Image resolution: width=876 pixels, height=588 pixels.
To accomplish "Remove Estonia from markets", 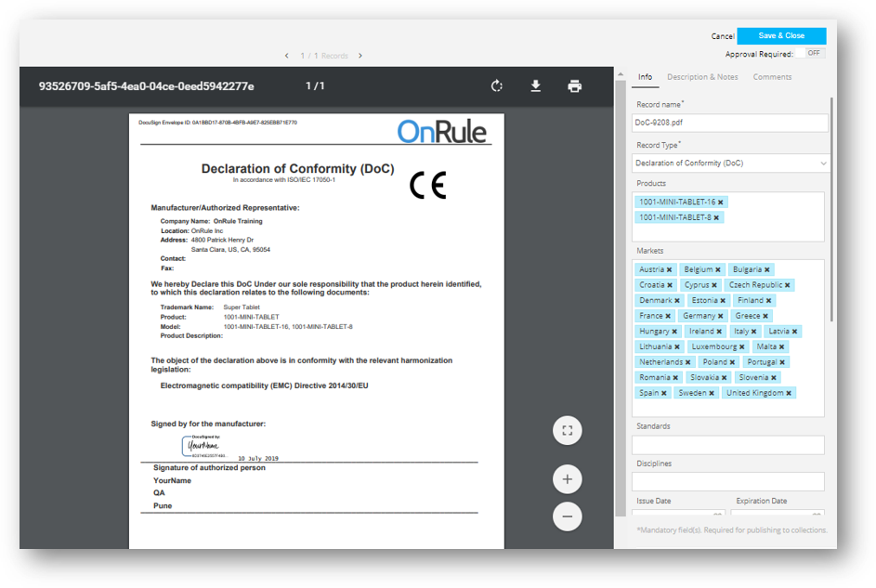I will click(723, 300).
